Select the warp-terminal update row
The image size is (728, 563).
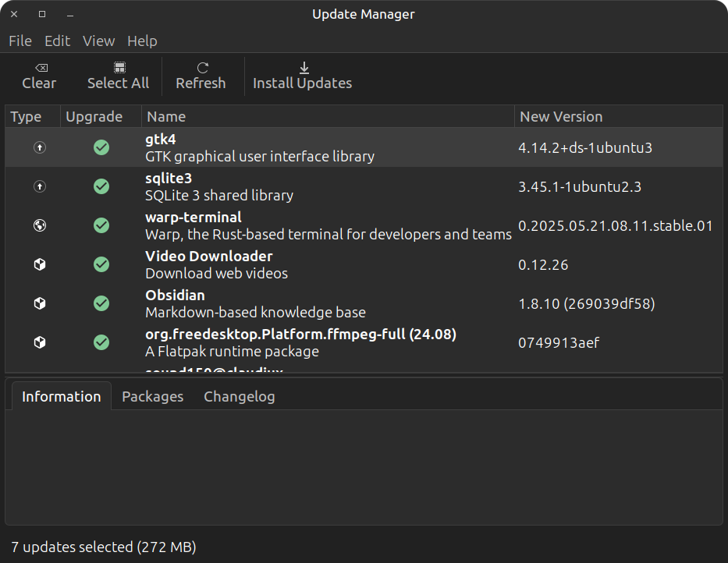[328, 225]
